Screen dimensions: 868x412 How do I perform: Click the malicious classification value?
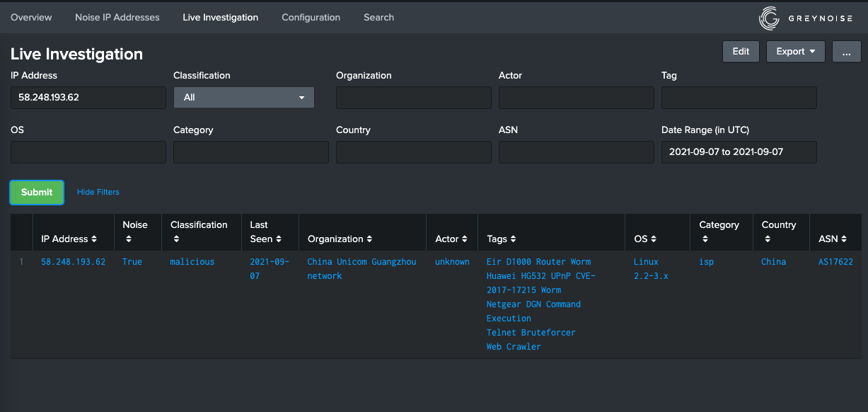pyautogui.click(x=192, y=262)
